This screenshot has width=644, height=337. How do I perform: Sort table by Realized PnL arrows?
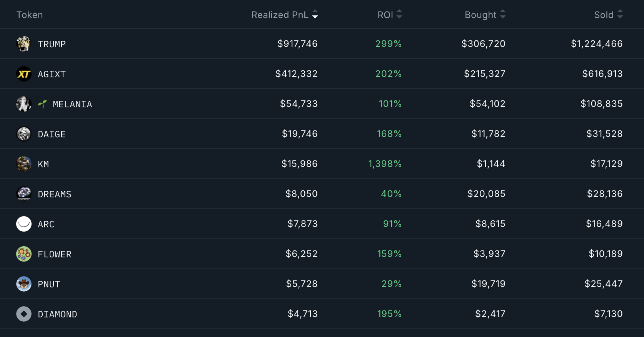(x=315, y=15)
